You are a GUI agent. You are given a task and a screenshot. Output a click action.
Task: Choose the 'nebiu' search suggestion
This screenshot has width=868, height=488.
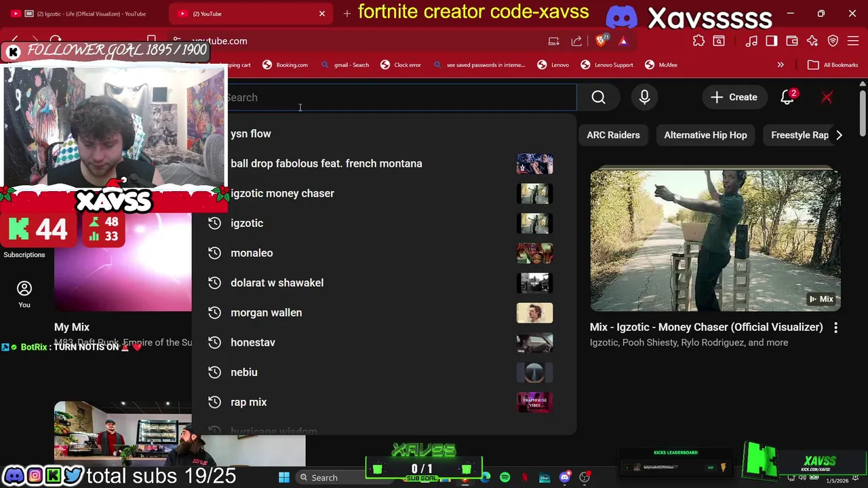click(243, 372)
